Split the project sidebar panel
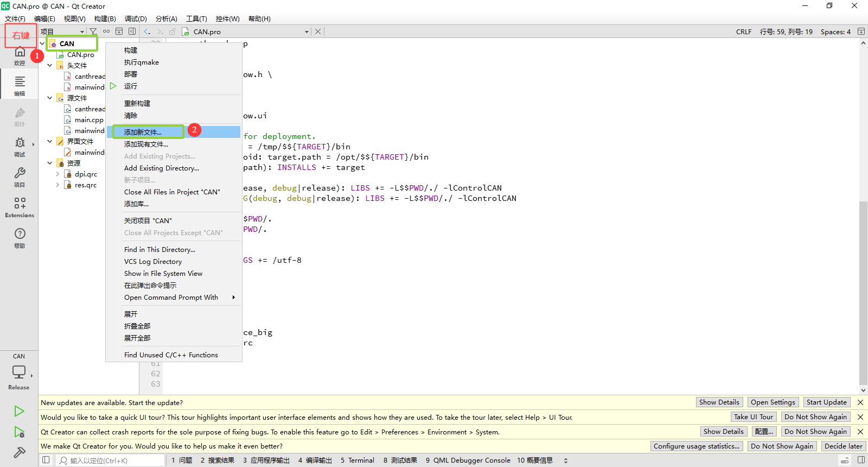This screenshot has width=868, height=467. [x=119, y=31]
